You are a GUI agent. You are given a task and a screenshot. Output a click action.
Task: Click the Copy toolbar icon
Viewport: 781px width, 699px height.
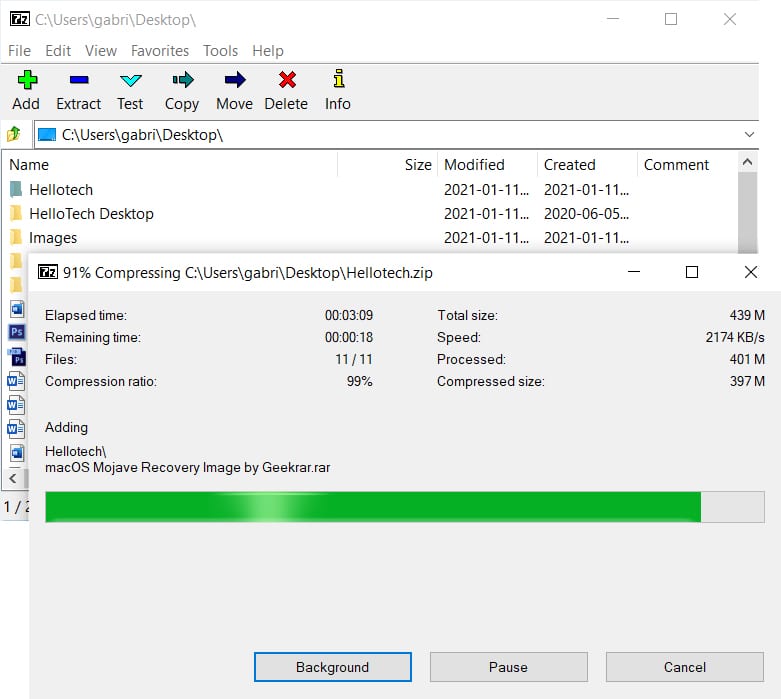pyautogui.click(x=183, y=80)
